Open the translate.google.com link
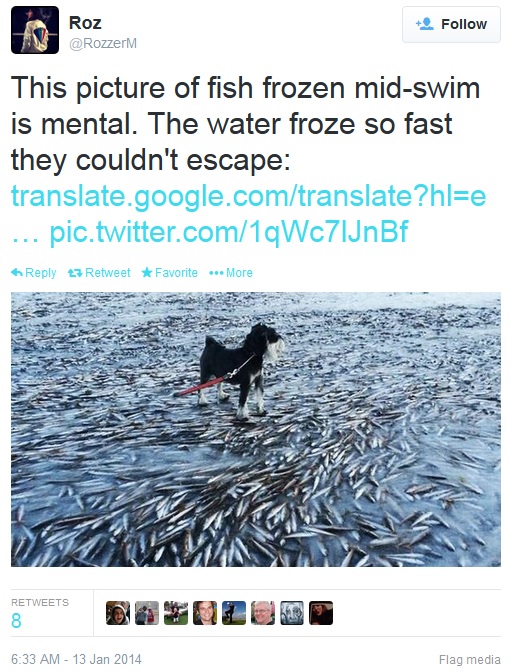This screenshot has width=511, height=671. coord(248,197)
